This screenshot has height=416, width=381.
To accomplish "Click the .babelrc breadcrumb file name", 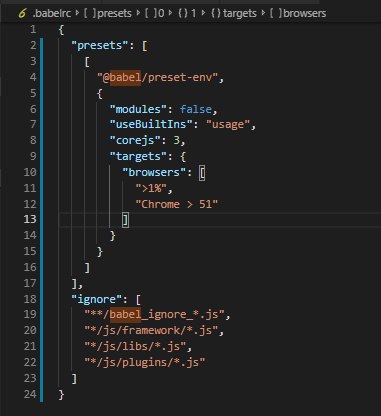I will click(52, 13).
